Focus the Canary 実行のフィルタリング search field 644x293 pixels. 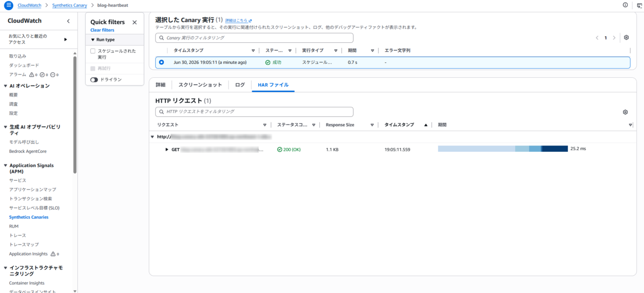pos(254,38)
